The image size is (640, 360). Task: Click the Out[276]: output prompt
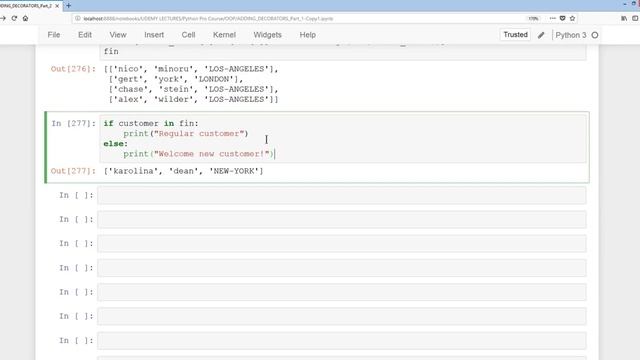coord(73,69)
